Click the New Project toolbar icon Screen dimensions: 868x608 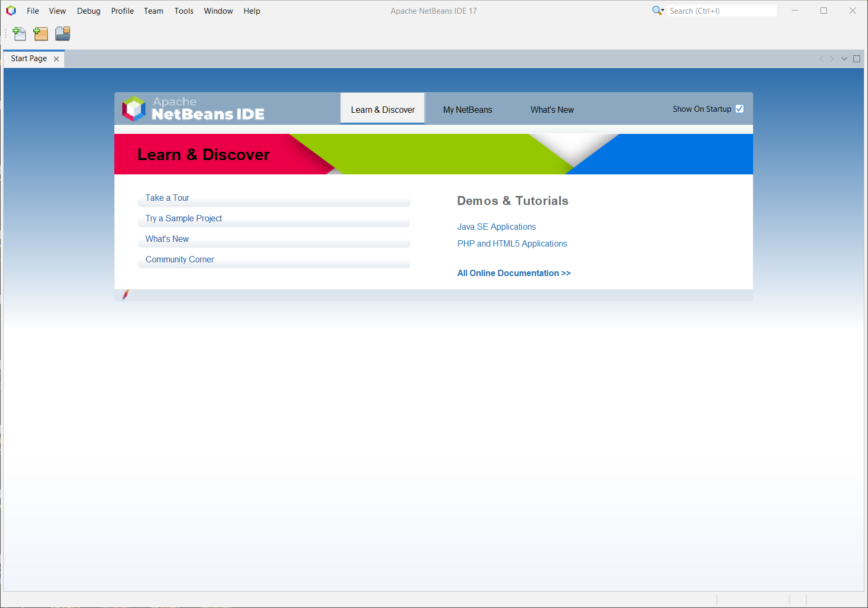coord(41,34)
